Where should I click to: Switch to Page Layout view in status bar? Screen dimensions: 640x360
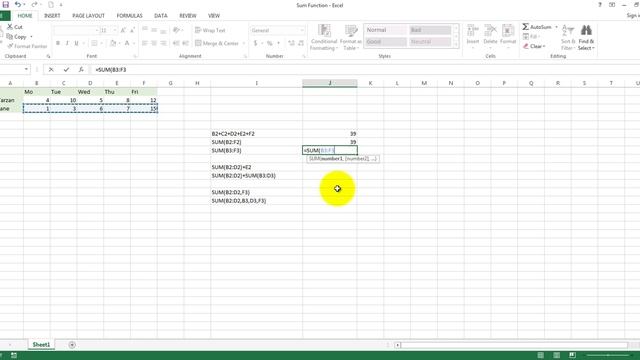(x=556, y=356)
